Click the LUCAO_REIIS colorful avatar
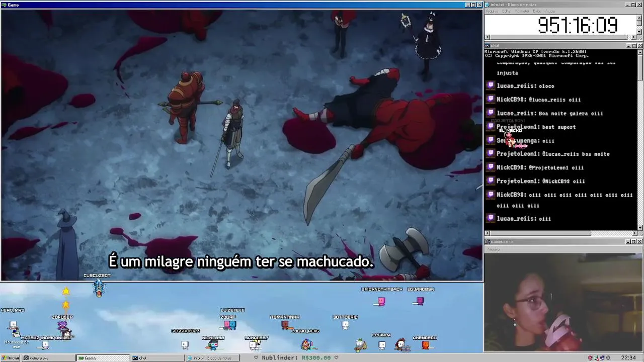Viewport: 644px width, 362px height. coord(306,344)
